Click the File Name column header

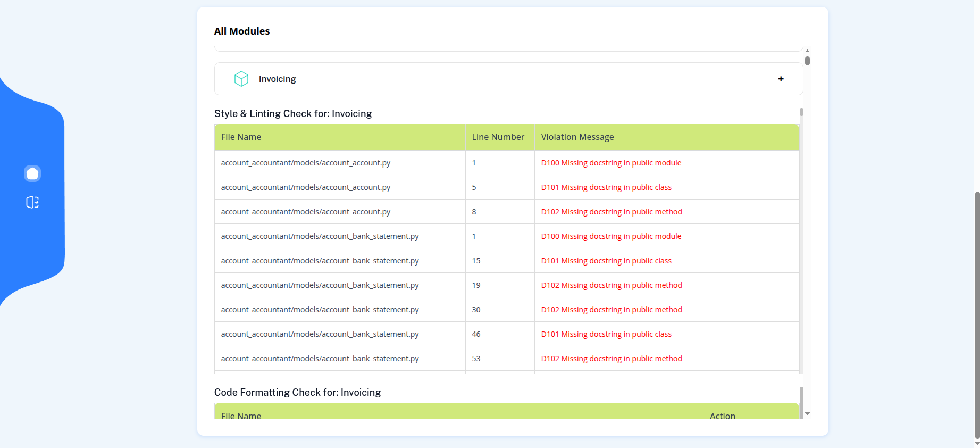[x=340, y=137]
